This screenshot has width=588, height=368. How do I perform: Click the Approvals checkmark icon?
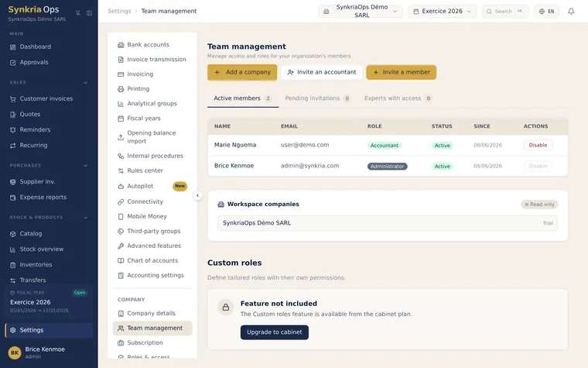click(12, 63)
